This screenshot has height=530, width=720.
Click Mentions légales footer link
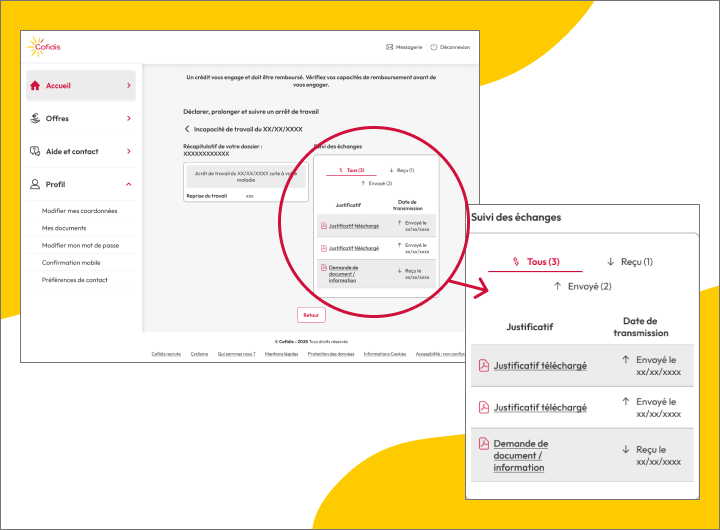[x=281, y=354]
